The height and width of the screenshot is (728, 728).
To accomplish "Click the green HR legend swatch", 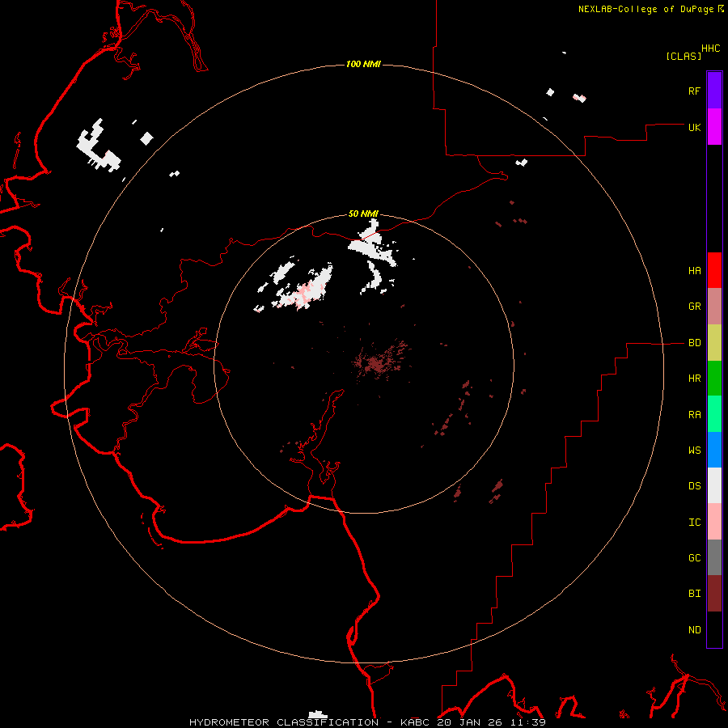I will (714, 379).
